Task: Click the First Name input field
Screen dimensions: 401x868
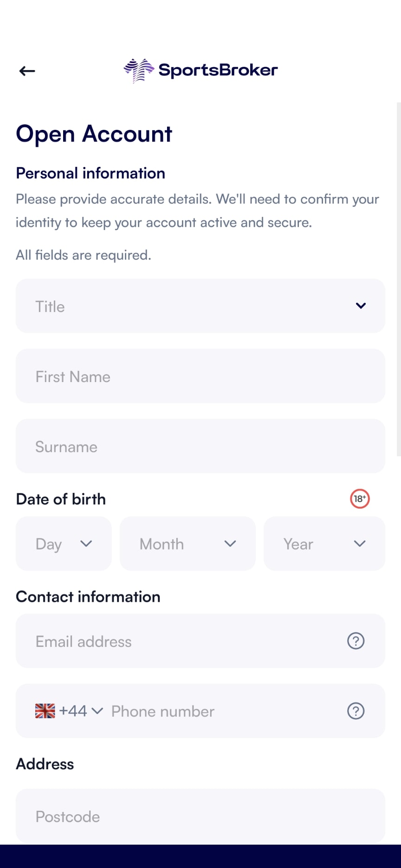Action: click(x=200, y=376)
